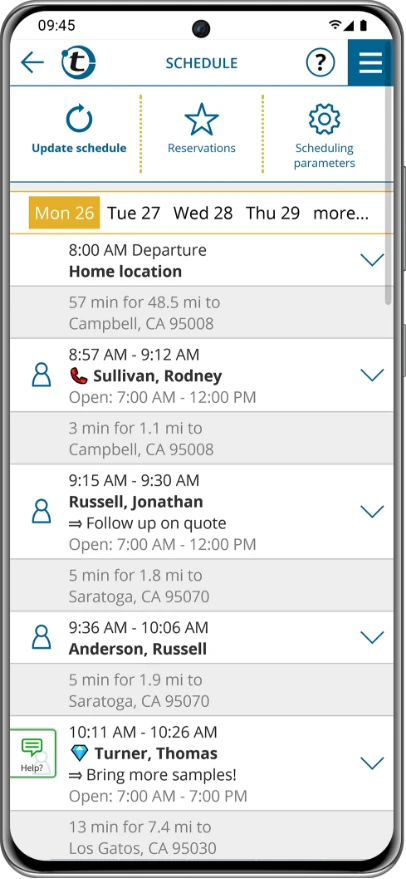Tap the contact icon beside Anderson, Russell

point(41,637)
